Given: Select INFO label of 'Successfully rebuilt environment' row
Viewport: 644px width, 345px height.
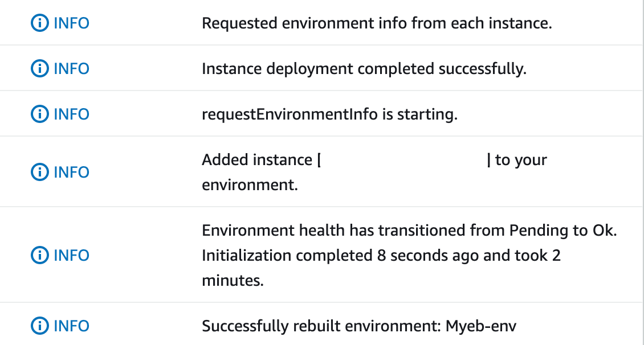Looking at the screenshot, I should pyautogui.click(x=71, y=326).
